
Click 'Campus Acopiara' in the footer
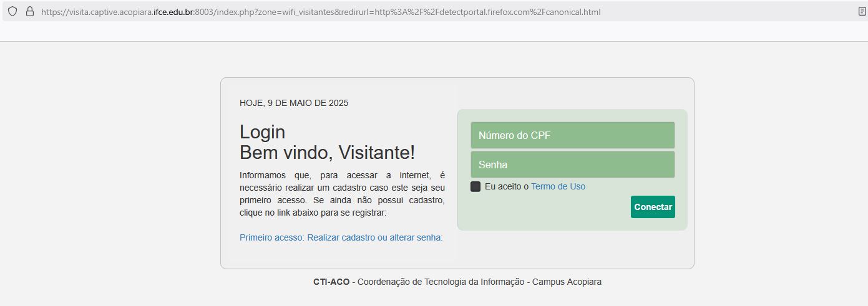pyautogui.click(x=567, y=282)
